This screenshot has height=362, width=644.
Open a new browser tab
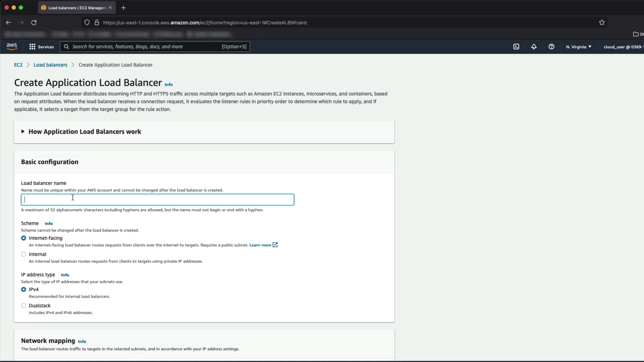pyautogui.click(x=123, y=7)
